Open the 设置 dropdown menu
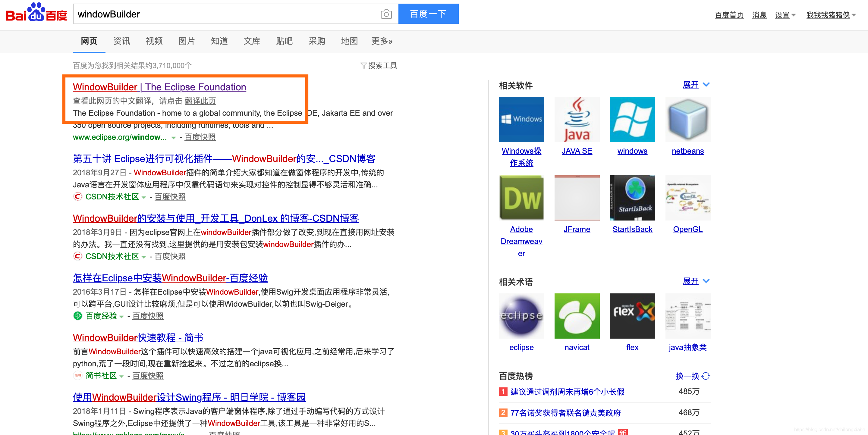This screenshot has height=435, width=868. tap(785, 15)
